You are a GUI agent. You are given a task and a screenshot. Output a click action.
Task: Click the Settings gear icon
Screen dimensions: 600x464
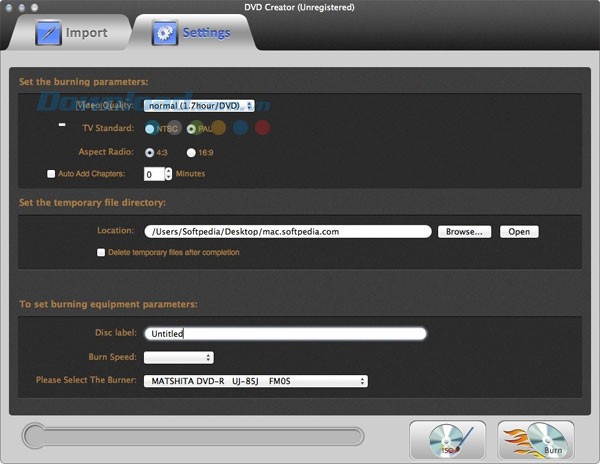[x=165, y=33]
